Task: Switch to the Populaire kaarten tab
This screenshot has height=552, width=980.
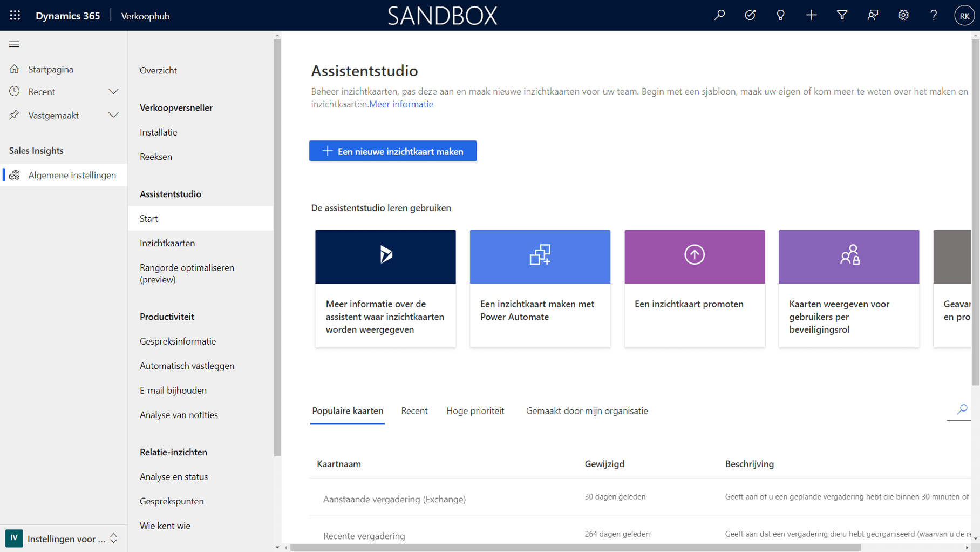Action: (x=348, y=411)
